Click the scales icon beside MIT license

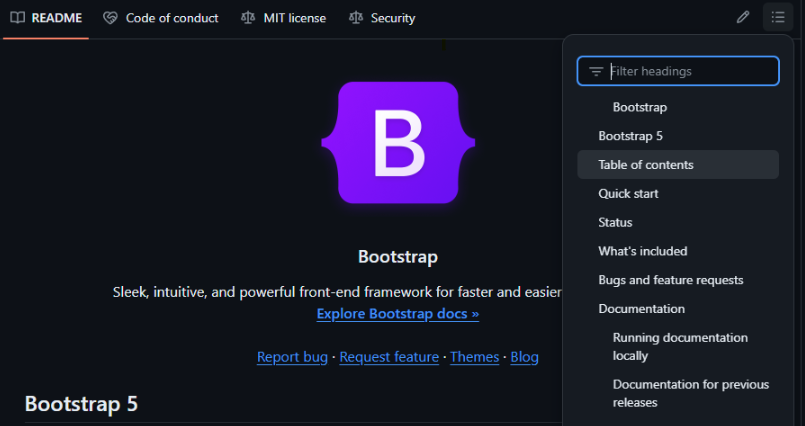248,18
